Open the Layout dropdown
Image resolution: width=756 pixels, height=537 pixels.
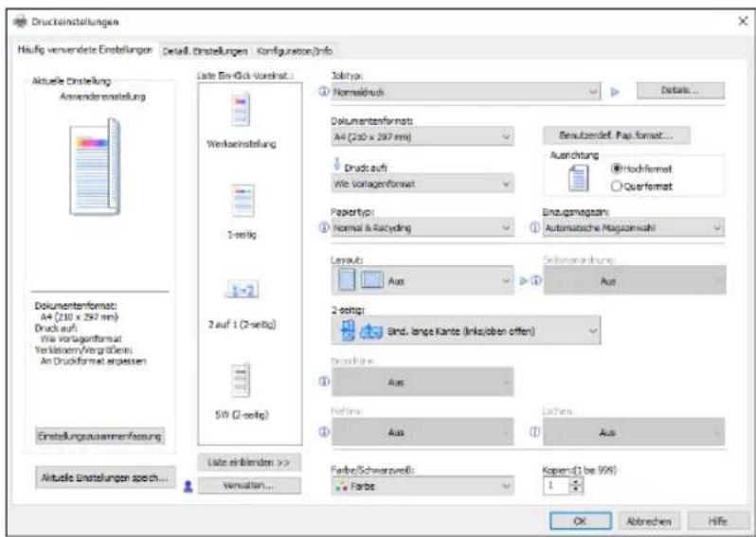[423, 280]
